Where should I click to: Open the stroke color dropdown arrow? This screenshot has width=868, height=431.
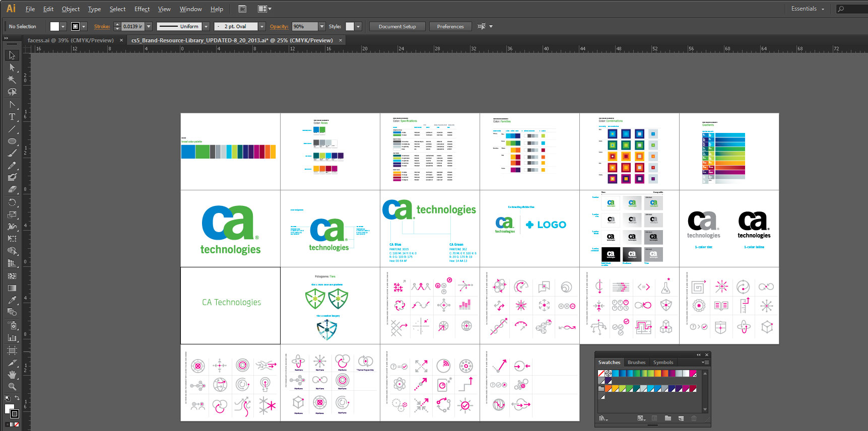pyautogui.click(x=84, y=26)
